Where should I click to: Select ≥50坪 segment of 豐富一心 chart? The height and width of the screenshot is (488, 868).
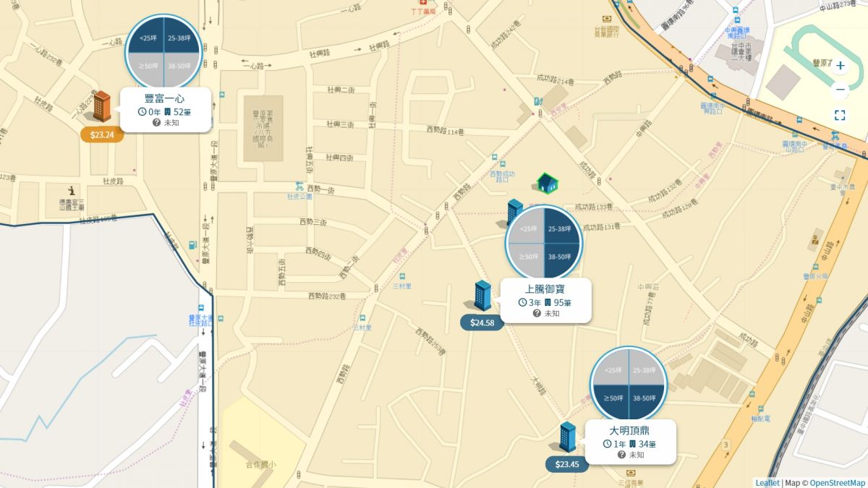coord(148,67)
